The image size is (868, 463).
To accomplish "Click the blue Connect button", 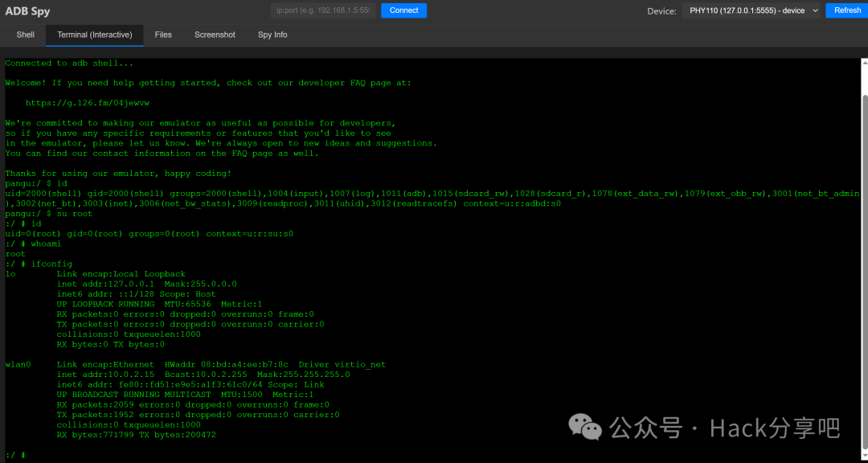I will tap(403, 10).
